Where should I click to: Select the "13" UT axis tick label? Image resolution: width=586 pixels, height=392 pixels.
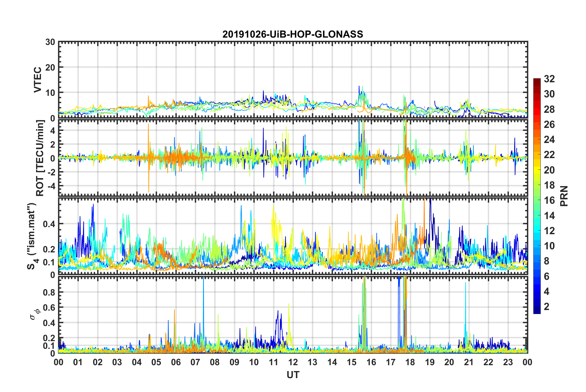[312, 362]
